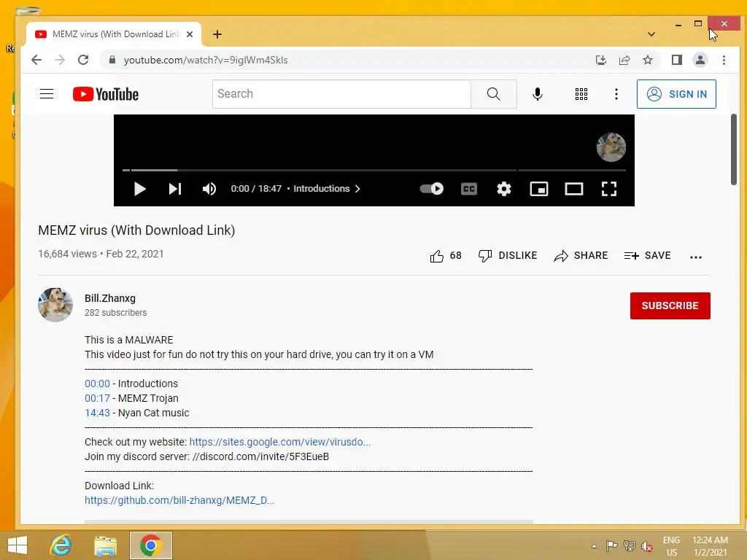Open the YouTube apps grid

click(x=581, y=94)
